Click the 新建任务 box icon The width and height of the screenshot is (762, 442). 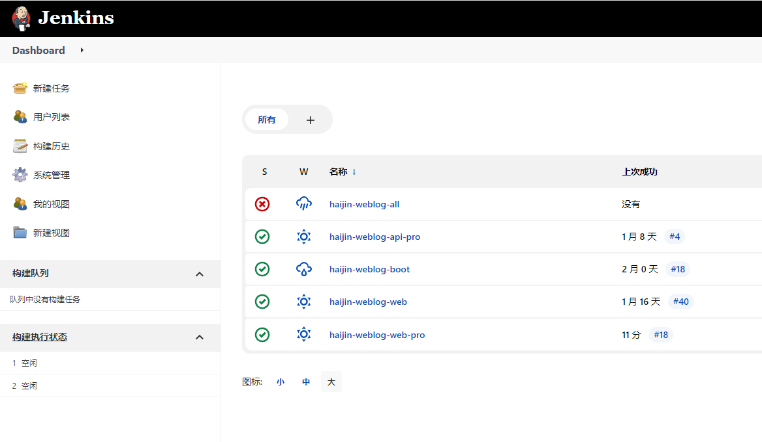coord(20,88)
